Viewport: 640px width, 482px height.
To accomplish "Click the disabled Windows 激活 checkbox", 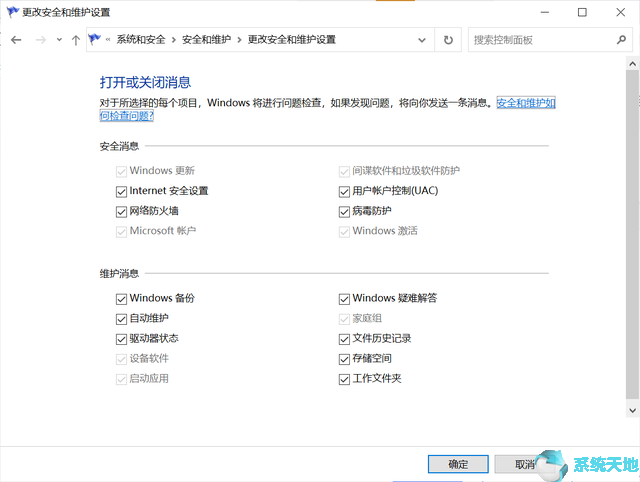I will click(344, 231).
